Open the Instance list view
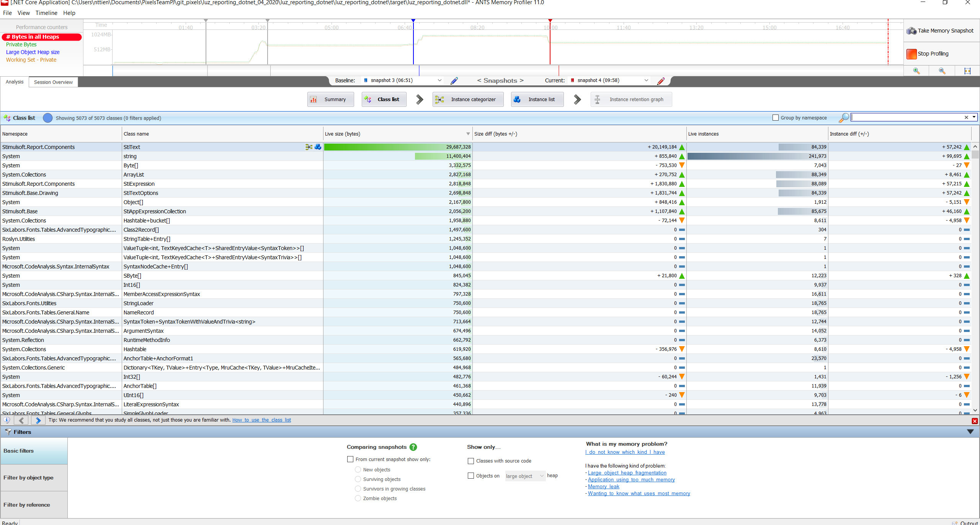Viewport: 980px width, 525px height. [537, 100]
